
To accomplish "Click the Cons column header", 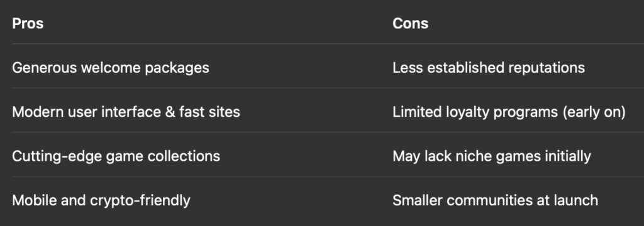I will (x=410, y=23).
